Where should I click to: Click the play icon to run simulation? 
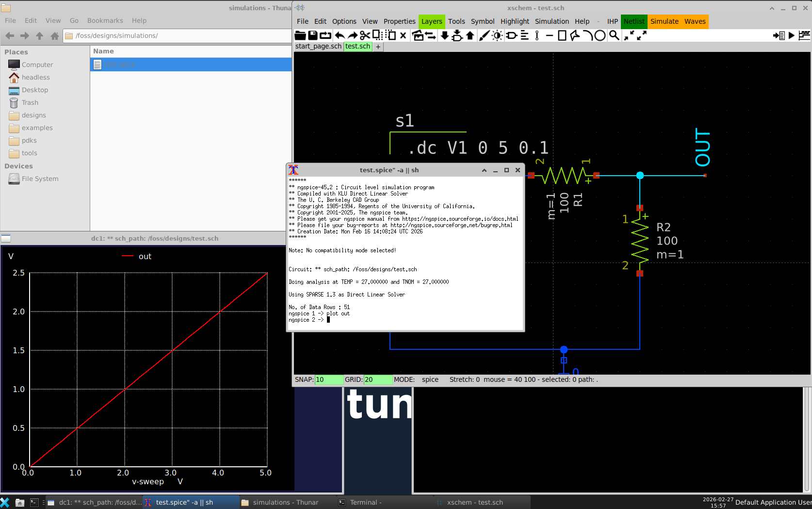tap(792, 35)
